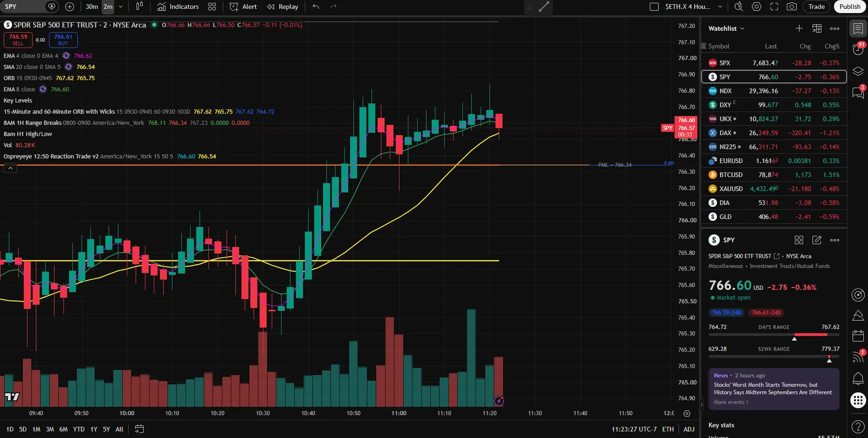Enter fullscreen mode
This screenshot has height=438, width=868.
[774, 7]
